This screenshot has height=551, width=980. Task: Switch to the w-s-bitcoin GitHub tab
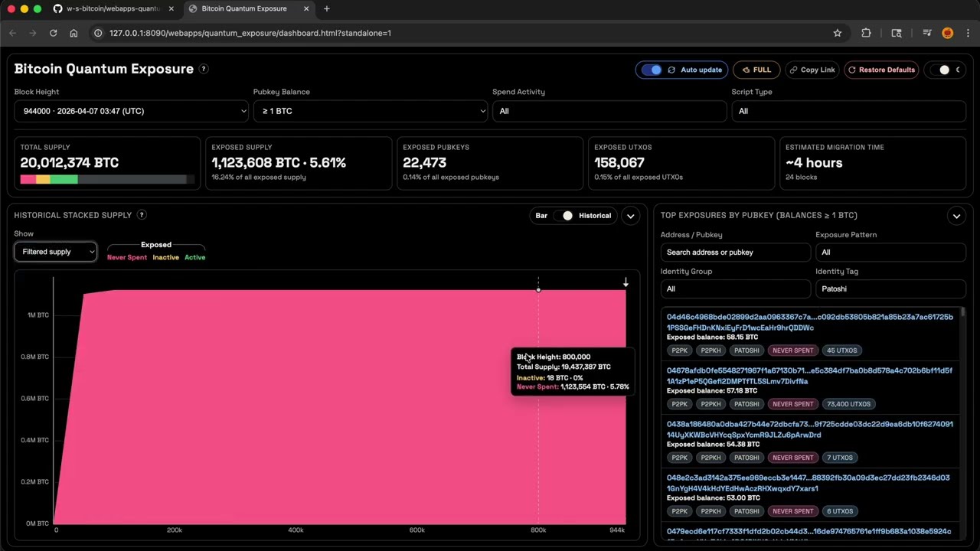pos(114,8)
